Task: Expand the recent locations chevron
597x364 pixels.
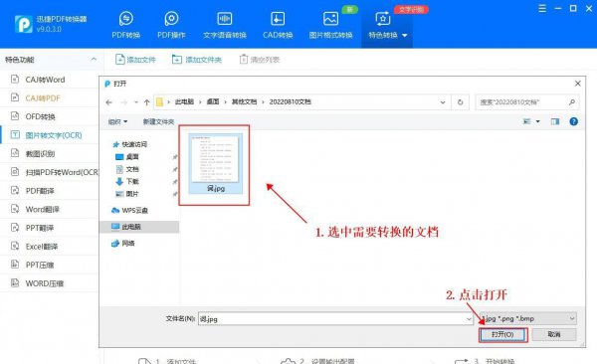Action: coord(136,102)
